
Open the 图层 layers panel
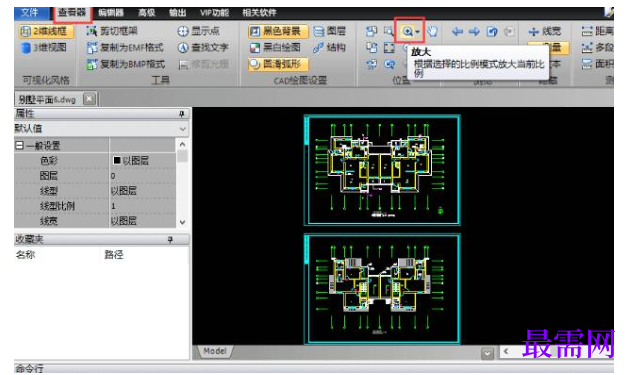point(330,31)
